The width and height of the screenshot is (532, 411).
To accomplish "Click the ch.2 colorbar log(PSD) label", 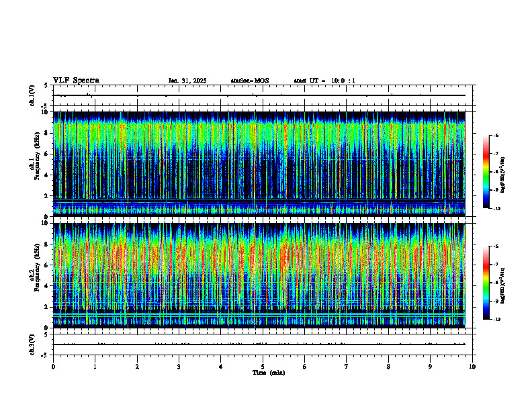I will (503, 285).
